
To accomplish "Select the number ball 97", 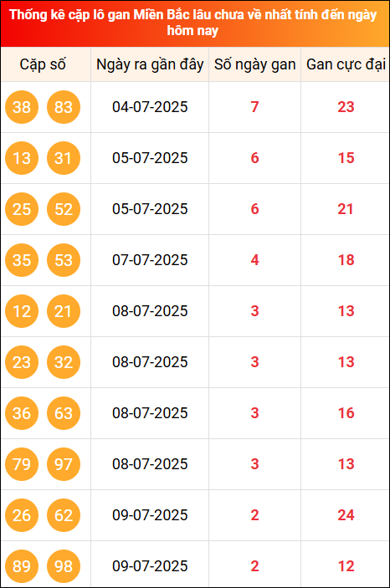I will pos(64,464).
